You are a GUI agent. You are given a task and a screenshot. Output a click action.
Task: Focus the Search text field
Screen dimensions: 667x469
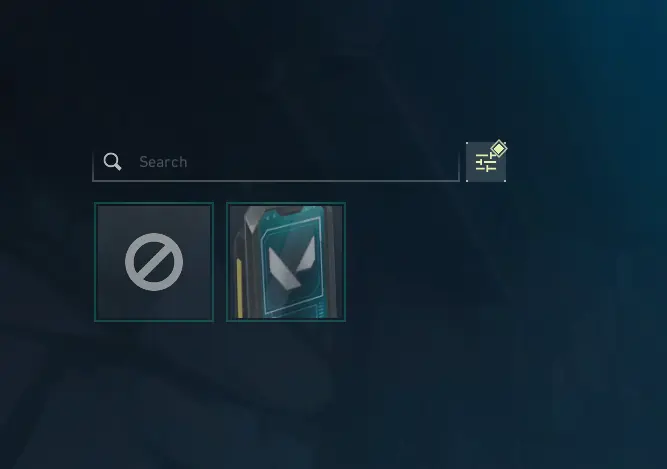(x=276, y=162)
